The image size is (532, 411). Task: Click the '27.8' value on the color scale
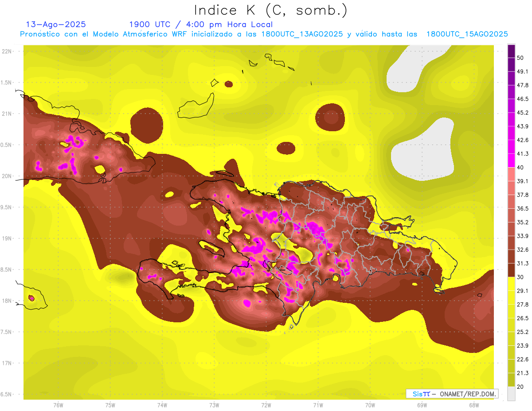(x=523, y=305)
